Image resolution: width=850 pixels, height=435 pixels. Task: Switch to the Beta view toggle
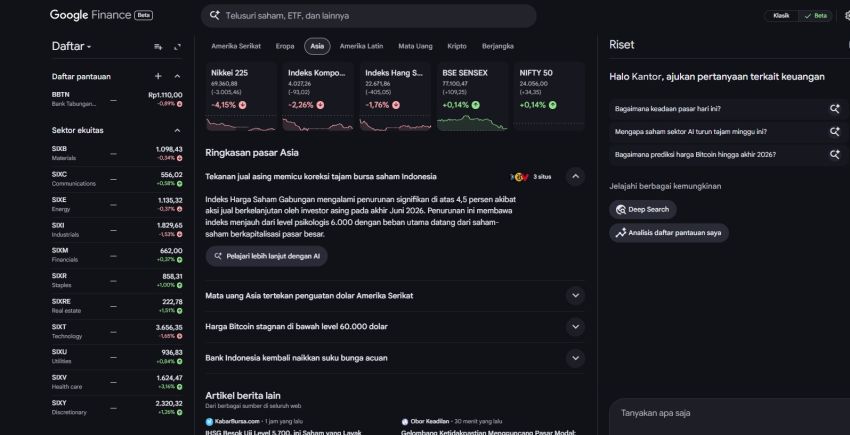815,16
